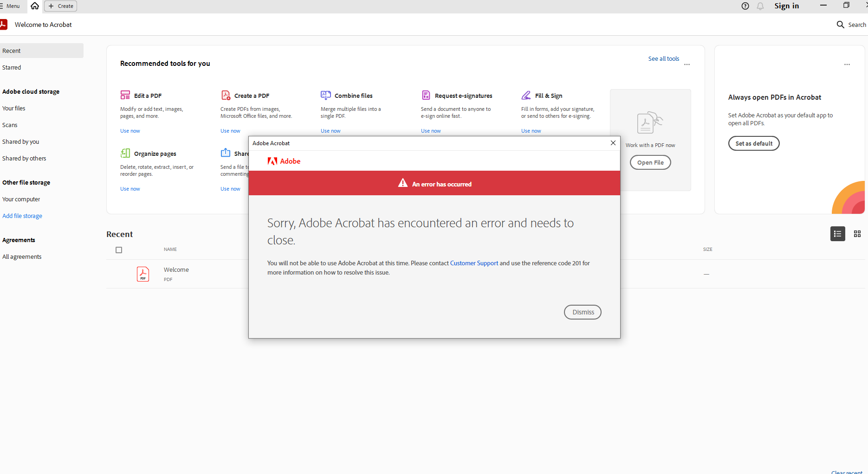Open default-app card more options ellipsis

pyautogui.click(x=847, y=64)
